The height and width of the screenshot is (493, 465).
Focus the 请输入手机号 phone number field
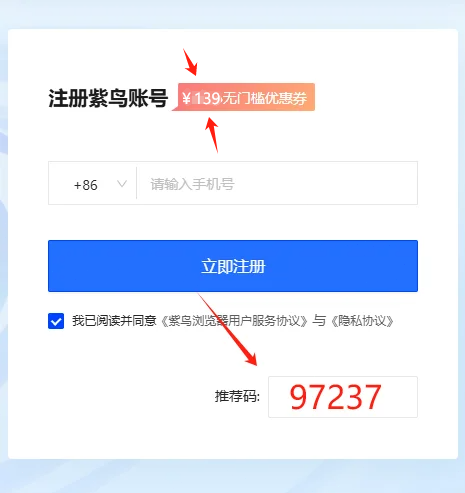(277, 183)
